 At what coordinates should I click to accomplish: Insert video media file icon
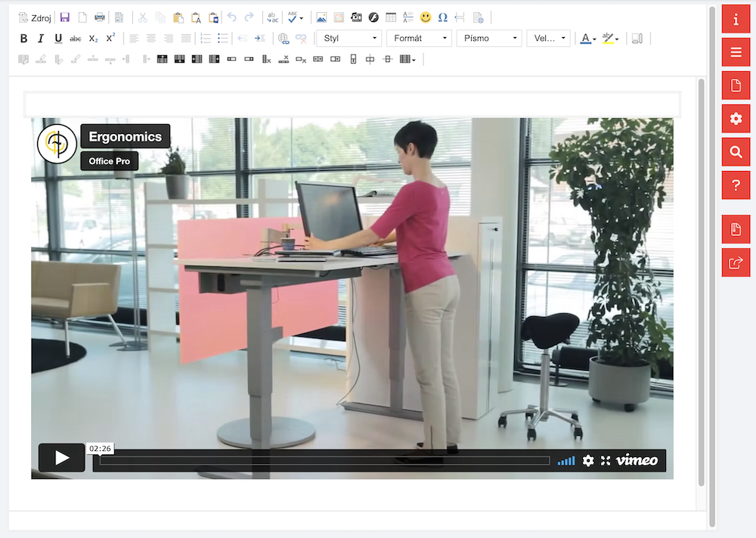coord(356,18)
